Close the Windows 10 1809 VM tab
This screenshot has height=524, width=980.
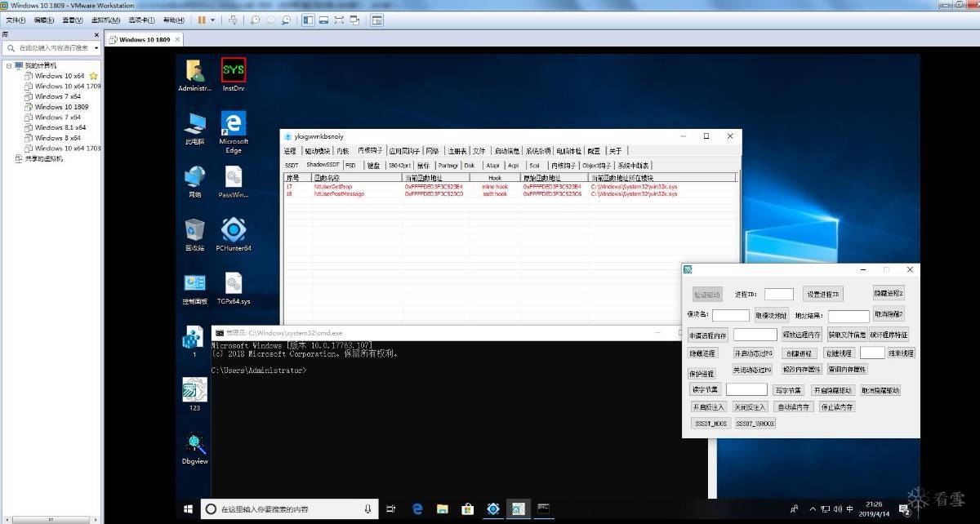click(x=177, y=39)
